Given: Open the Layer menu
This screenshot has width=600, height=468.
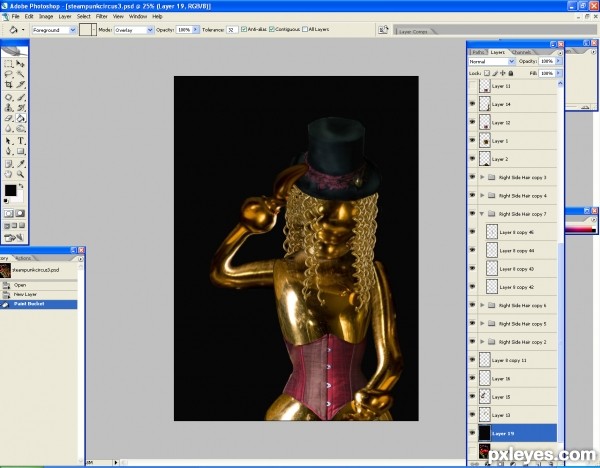Looking at the screenshot, I should 65,16.
